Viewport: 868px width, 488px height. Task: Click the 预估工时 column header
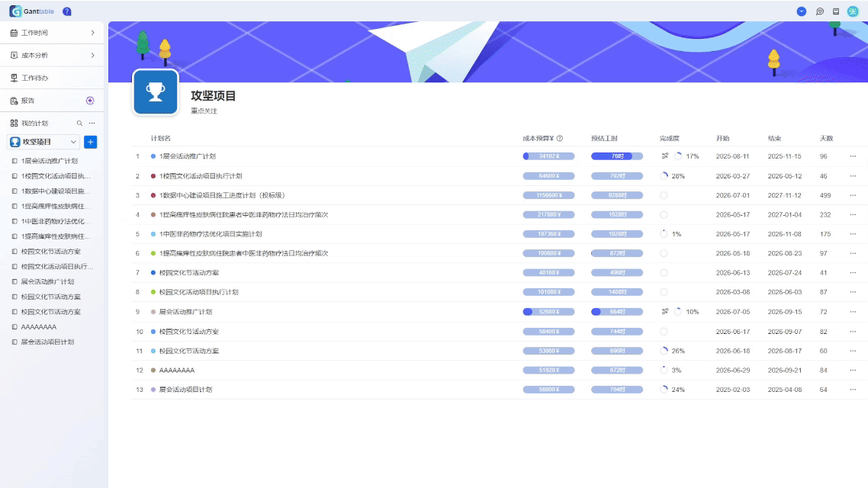pyautogui.click(x=604, y=138)
